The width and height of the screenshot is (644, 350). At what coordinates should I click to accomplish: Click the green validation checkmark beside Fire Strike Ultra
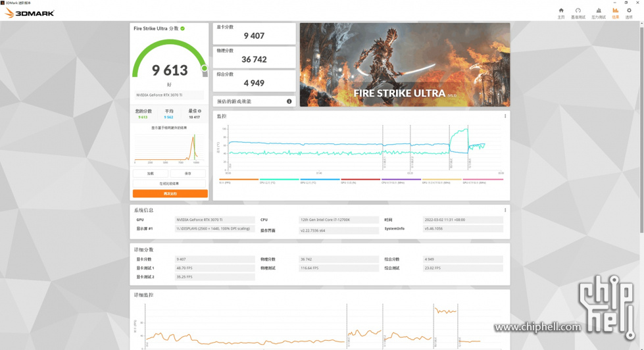tap(183, 28)
